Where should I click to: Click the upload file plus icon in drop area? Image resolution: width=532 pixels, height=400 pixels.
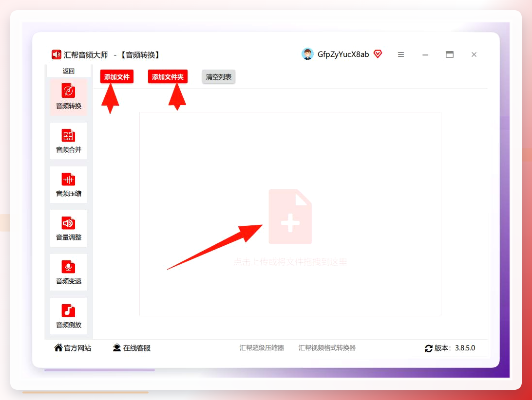pyautogui.click(x=290, y=216)
